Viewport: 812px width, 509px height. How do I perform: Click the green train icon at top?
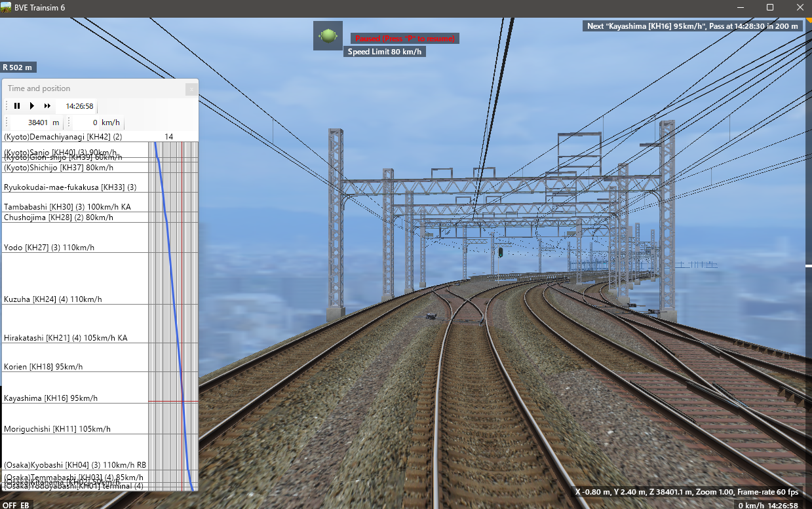328,36
